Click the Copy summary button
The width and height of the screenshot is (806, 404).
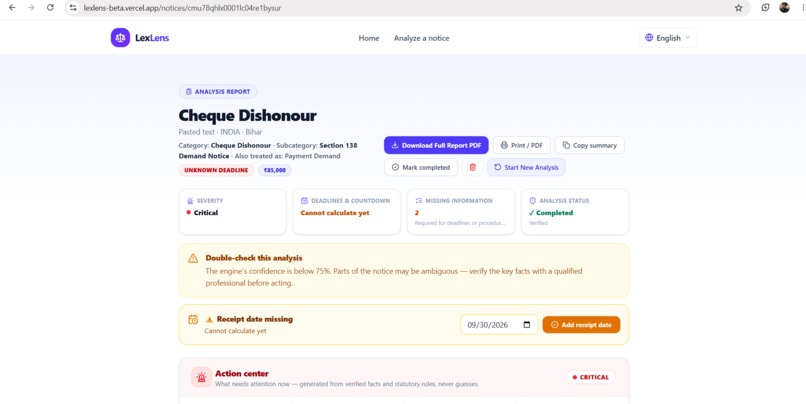(590, 145)
